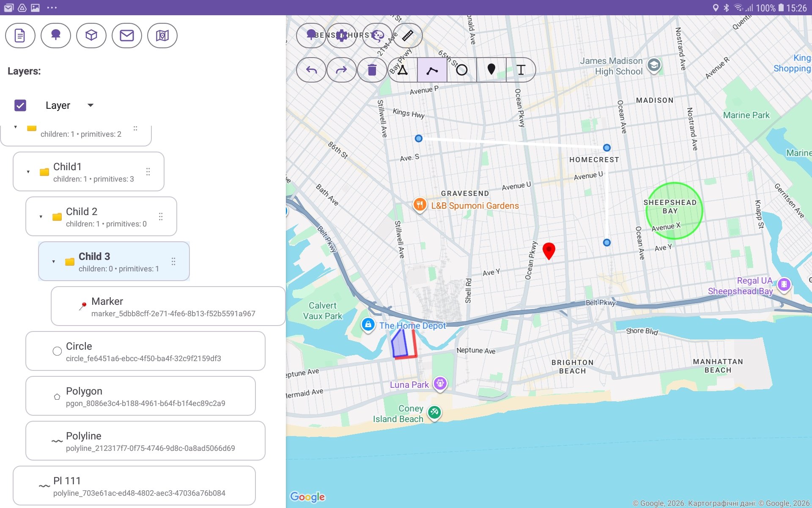Click the Child 3 folder icon
812x508 pixels.
(70, 262)
